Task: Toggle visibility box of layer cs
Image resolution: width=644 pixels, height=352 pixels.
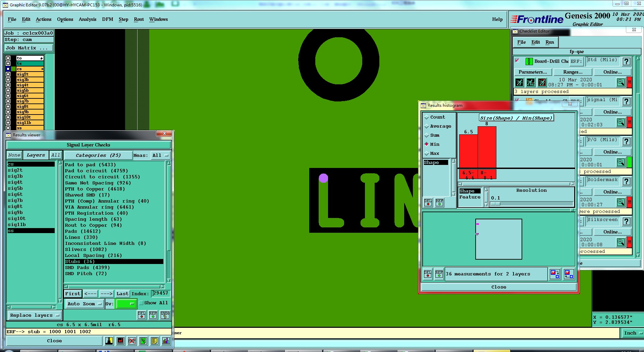Action: (8, 69)
